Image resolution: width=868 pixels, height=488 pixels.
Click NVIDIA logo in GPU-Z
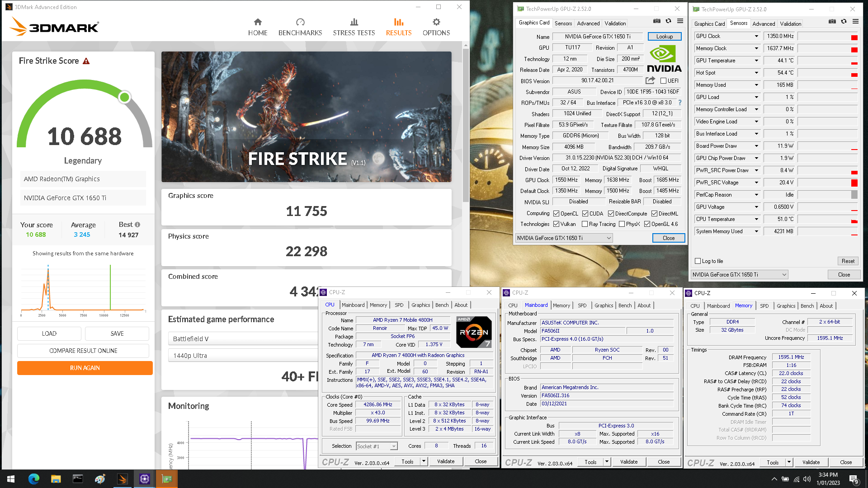point(664,59)
